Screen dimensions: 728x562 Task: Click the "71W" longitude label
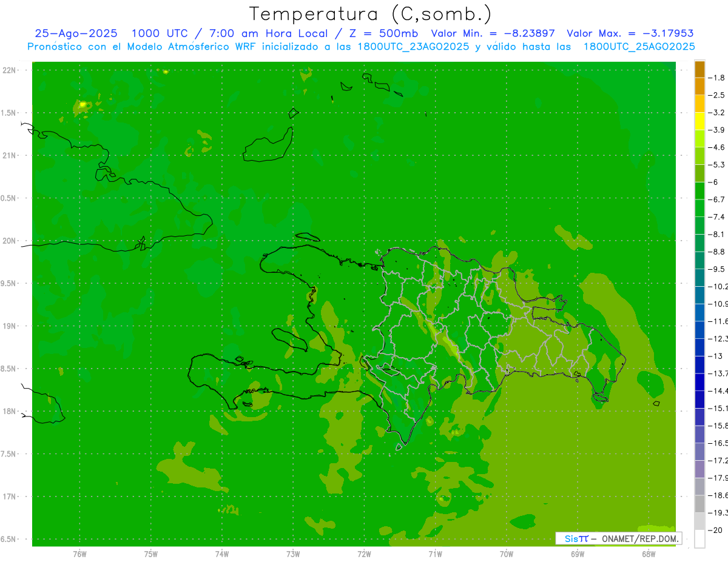[x=435, y=554]
